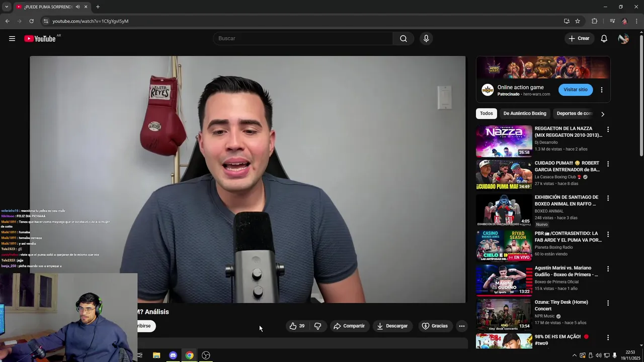Open the Reggaeton de la Nazza thumbnail
The width and height of the screenshot is (644, 362).
pyautogui.click(x=504, y=141)
